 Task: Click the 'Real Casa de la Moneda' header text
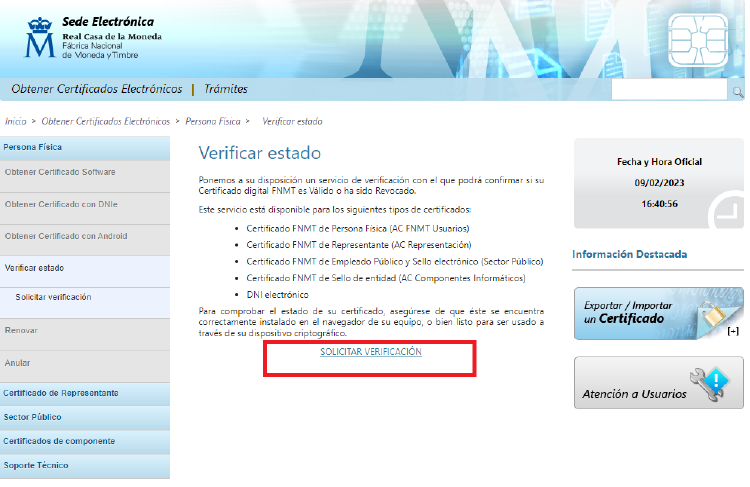coord(112,36)
